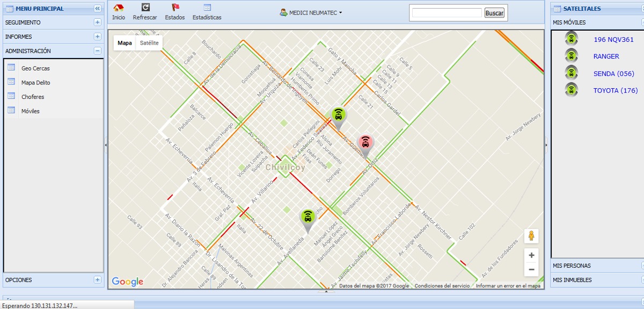Select the Street View pegman

(531, 236)
